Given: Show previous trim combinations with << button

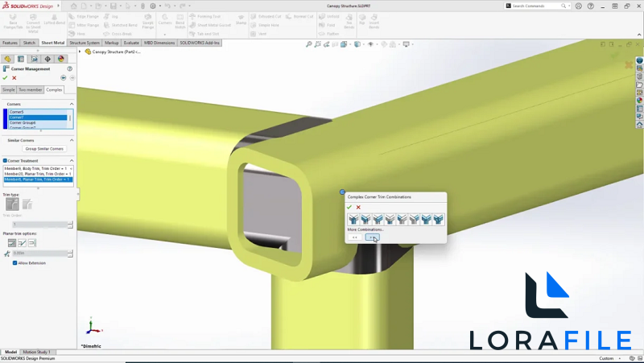Looking at the screenshot, I should [354, 237].
